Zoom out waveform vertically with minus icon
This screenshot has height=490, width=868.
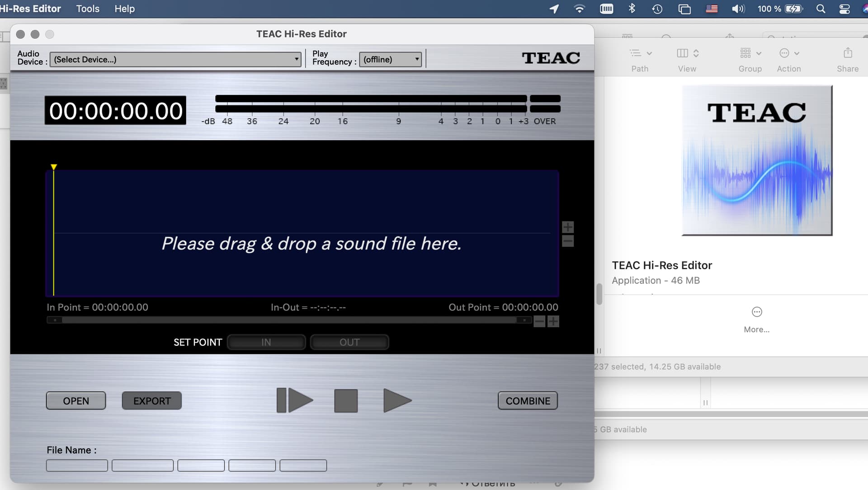coord(568,241)
